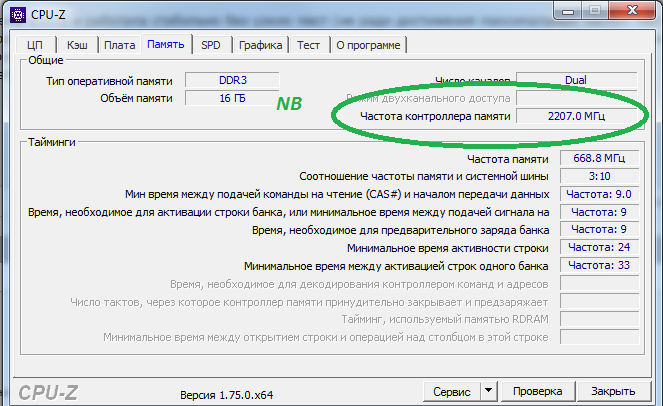Screen dimensions: 663x406
Task: Click the 668.8 МГц memory frequency value
Action: [x=599, y=158]
